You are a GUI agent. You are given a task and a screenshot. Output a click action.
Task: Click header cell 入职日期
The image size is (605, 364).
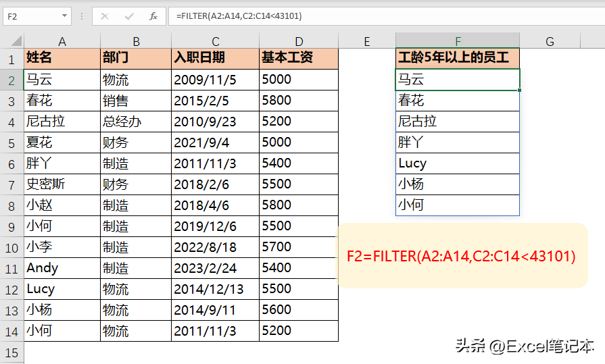pyautogui.click(x=216, y=59)
